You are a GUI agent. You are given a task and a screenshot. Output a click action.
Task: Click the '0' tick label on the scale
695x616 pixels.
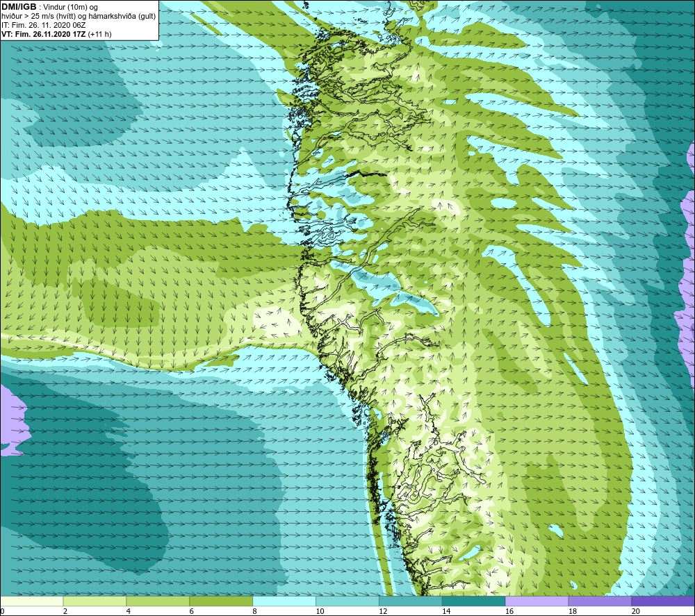(x=2, y=611)
